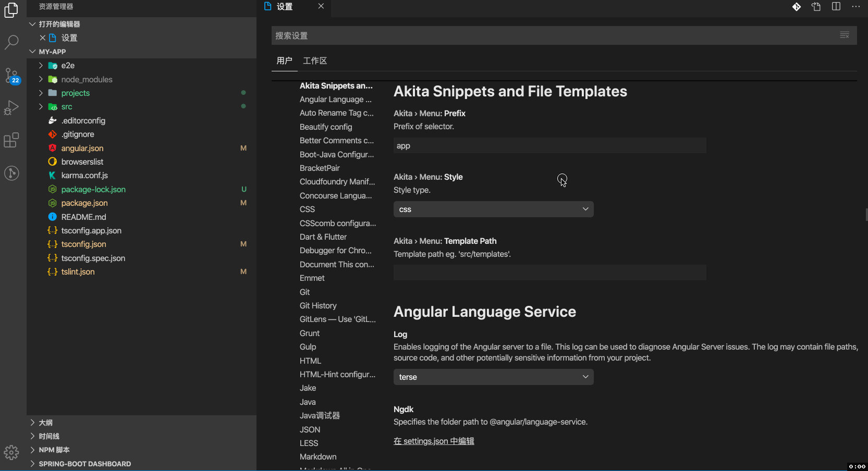Open the .gitignore file

pyautogui.click(x=78, y=134)
